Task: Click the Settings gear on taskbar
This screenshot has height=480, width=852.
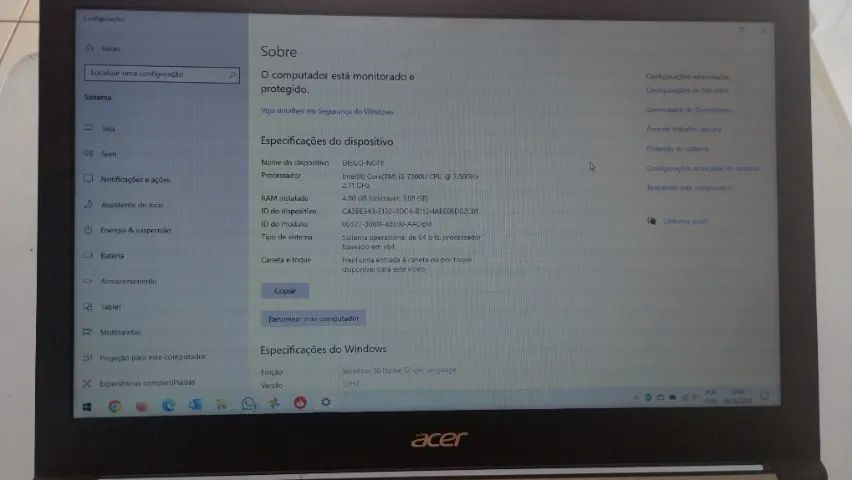Action: point(325,402)
